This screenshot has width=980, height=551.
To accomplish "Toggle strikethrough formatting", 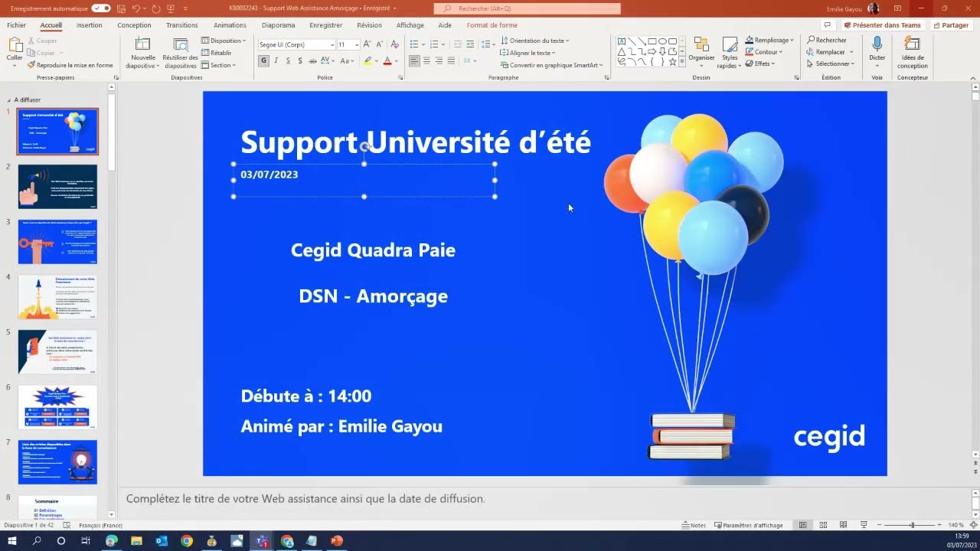I will pyautogui.click(x=312, y=60).
